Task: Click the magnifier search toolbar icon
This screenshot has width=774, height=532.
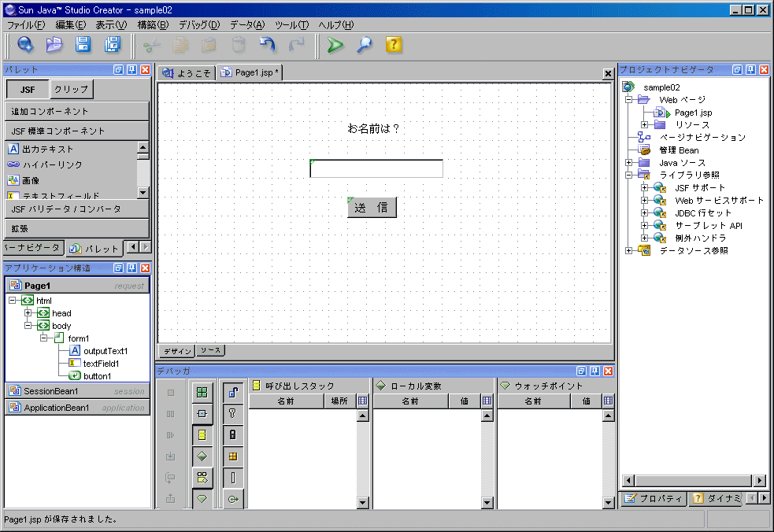Action: pyautogui.click(x=365, y=46)
